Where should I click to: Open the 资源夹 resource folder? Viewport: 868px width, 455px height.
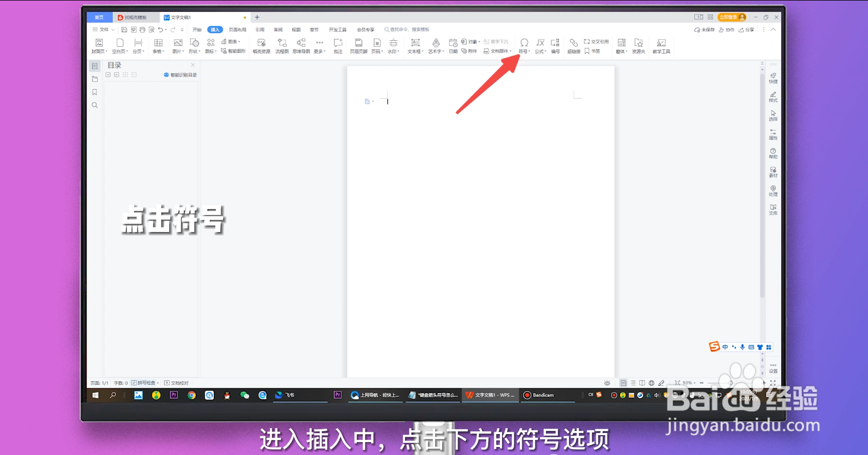pyautogui.click(x=639, y=46)
